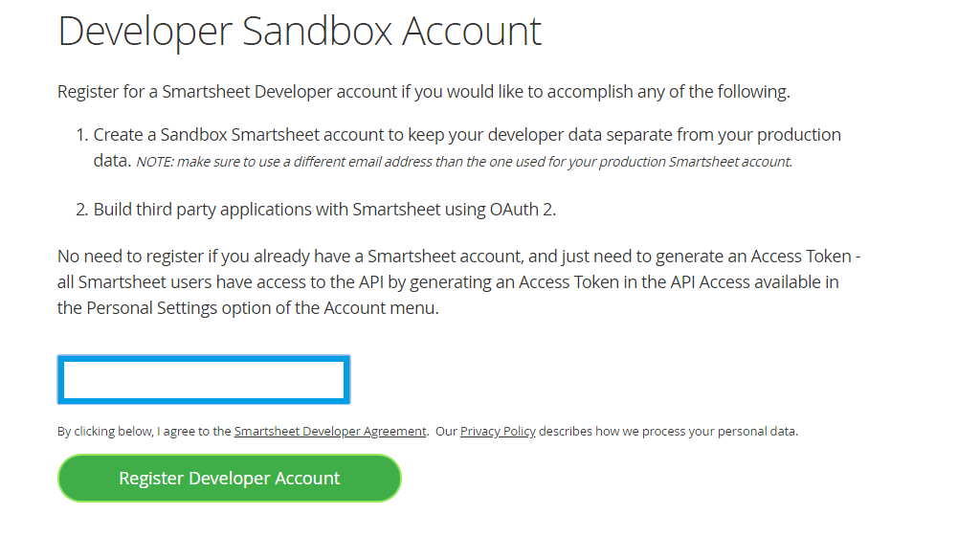Click the empty blue-bordered input field

click(x=203, y=379)
